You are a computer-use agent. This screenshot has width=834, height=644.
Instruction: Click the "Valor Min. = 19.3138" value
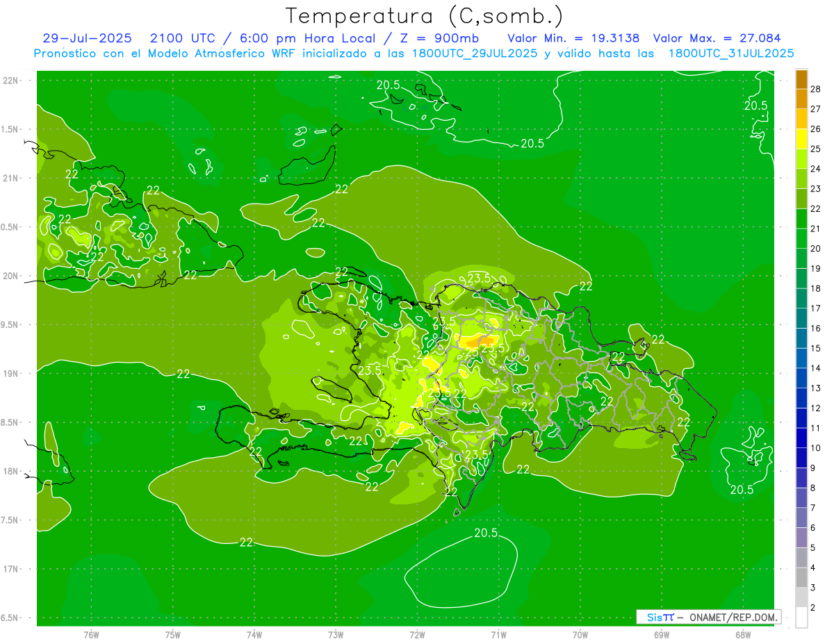pos(573,38)
